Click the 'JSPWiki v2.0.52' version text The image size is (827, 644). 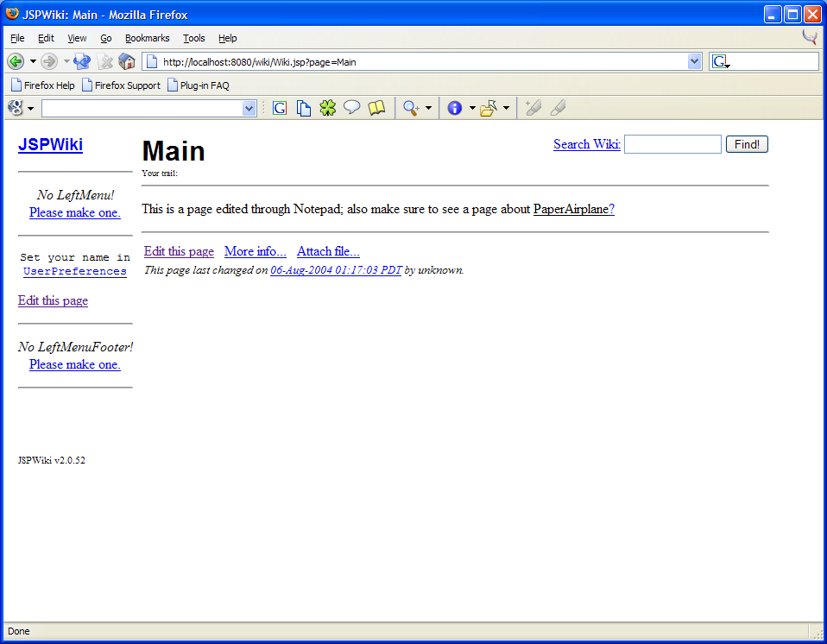(52, 460)
